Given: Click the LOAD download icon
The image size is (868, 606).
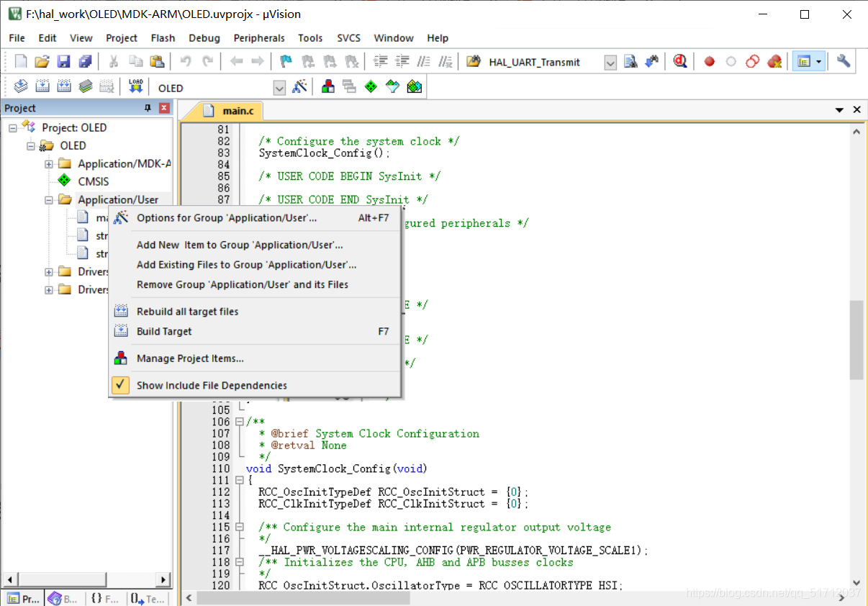Looking at the screenshot, I should (136, 87).
